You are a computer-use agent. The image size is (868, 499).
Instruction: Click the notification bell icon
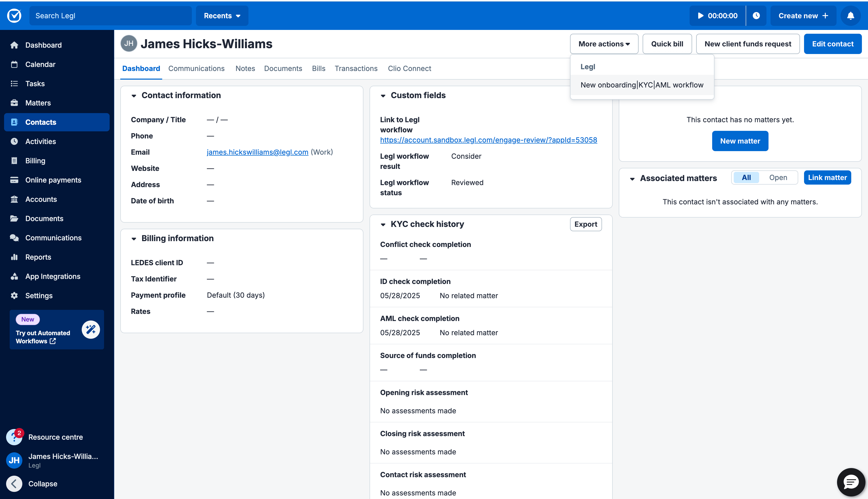click(x=850, y=16)
